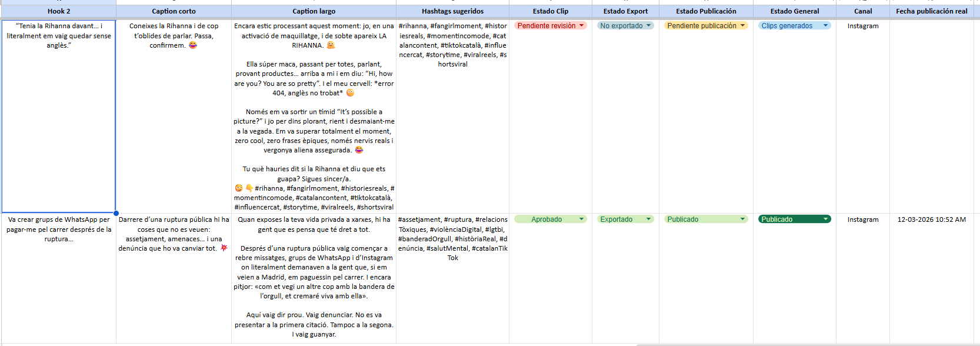The image size is (980, 346).
Task: Click the empty publication date cell in the Rihanna row
Action: point(932,116)
